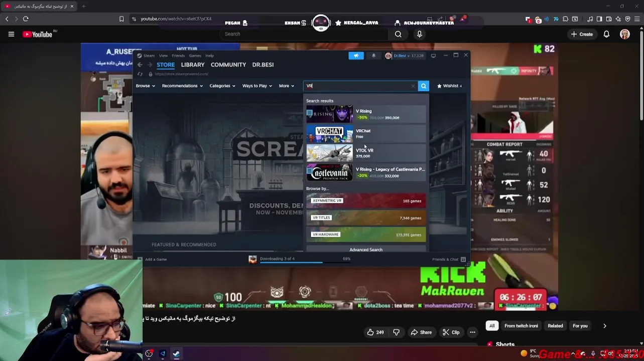This screenshot has height=361, width=644.
Task: Open the Steam Wishlist button
Action: point(449,86)
